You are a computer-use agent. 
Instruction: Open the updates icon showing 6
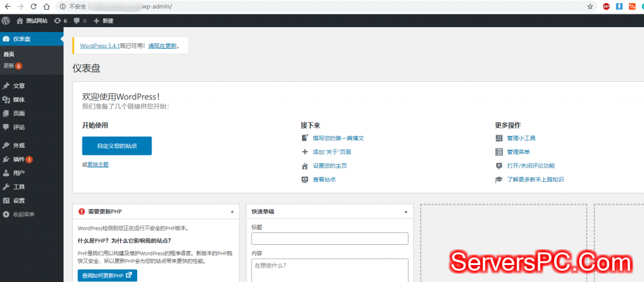point(58,21)
